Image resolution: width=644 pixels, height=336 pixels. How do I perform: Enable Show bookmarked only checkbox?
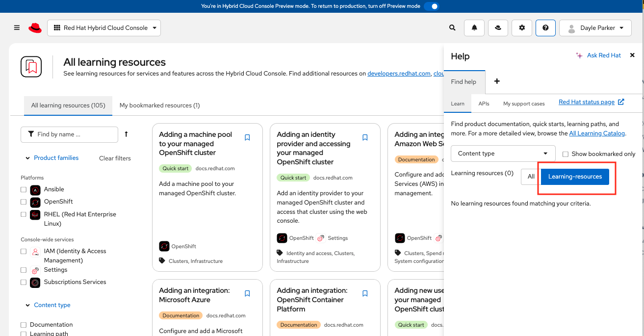(566, 154)
